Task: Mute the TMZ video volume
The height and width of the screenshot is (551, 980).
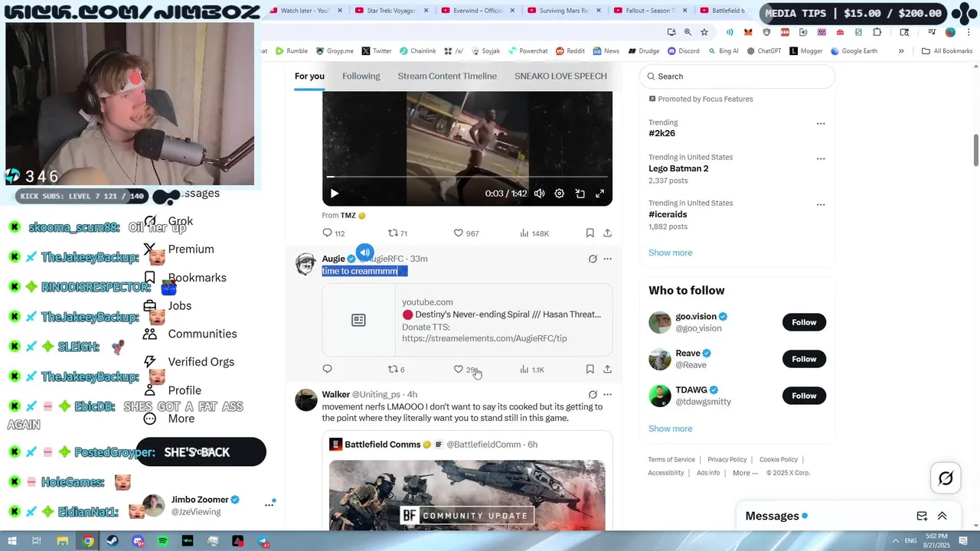Action: [539, 194]
